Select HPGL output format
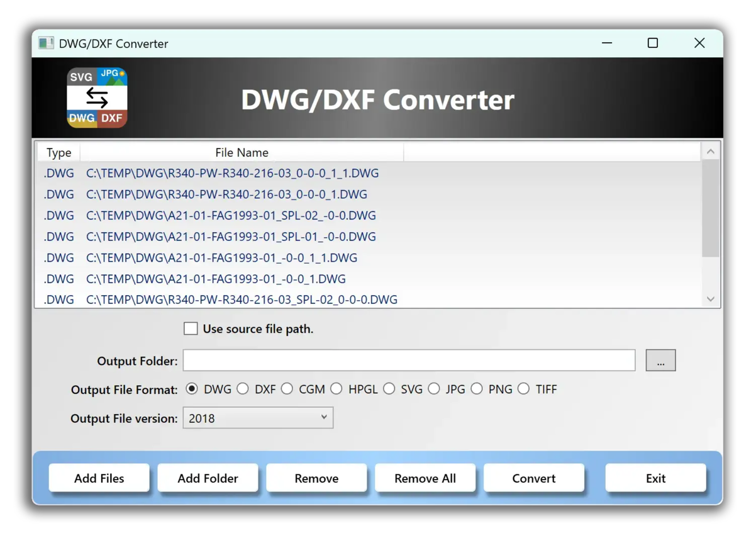The width and height of the screenshot is (756, 533). [x=336, y=389]
